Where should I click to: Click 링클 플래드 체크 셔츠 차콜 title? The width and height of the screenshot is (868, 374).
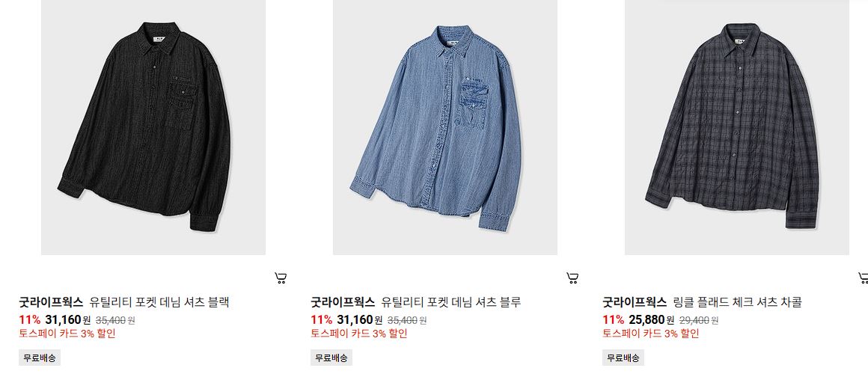coord(737,302)
